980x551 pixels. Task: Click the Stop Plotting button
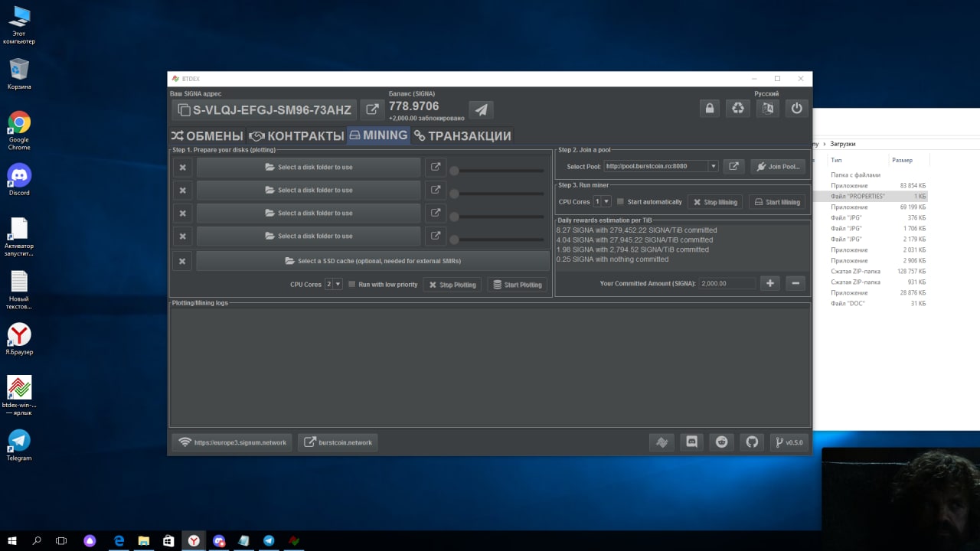pos(452,285)
